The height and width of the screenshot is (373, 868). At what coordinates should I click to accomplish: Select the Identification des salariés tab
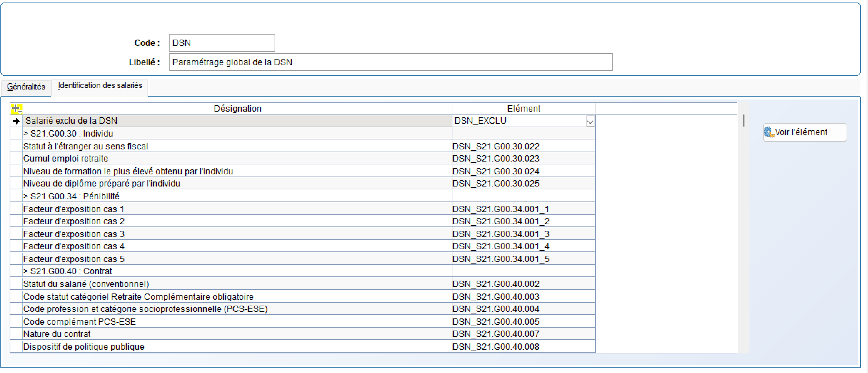100,86
